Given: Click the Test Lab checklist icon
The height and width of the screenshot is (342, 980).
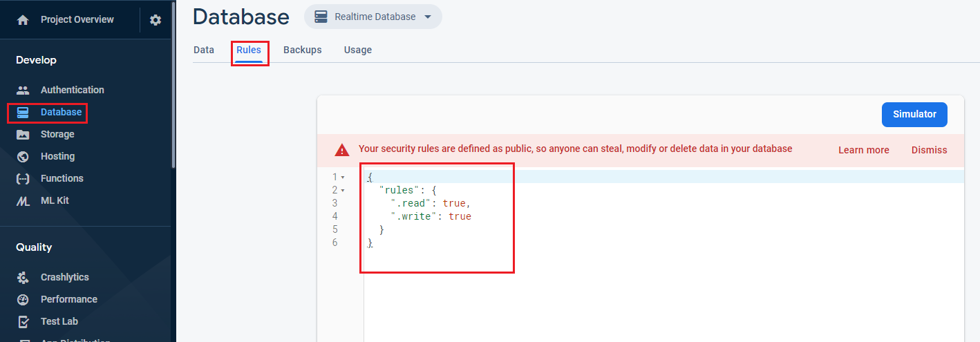Looking at the screenshot, I should click(x=23, y=321).
